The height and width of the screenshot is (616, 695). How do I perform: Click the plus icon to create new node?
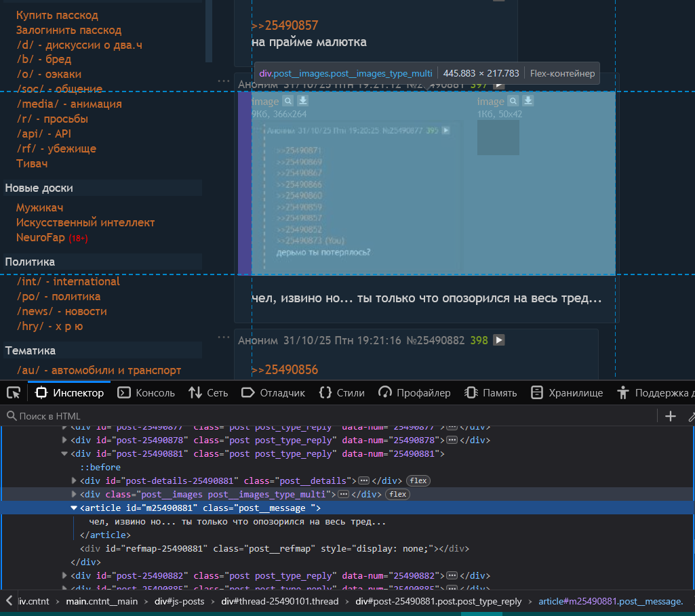[671, 416]
